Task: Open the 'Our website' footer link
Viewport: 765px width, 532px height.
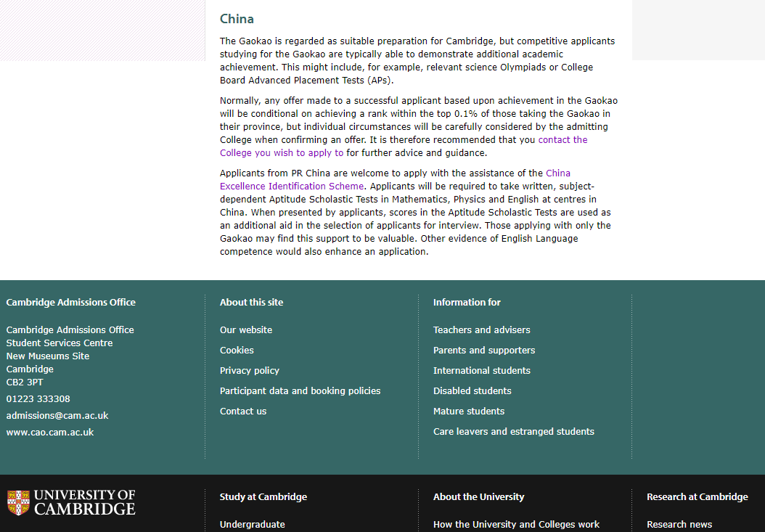Action: [x=246, y=330]
